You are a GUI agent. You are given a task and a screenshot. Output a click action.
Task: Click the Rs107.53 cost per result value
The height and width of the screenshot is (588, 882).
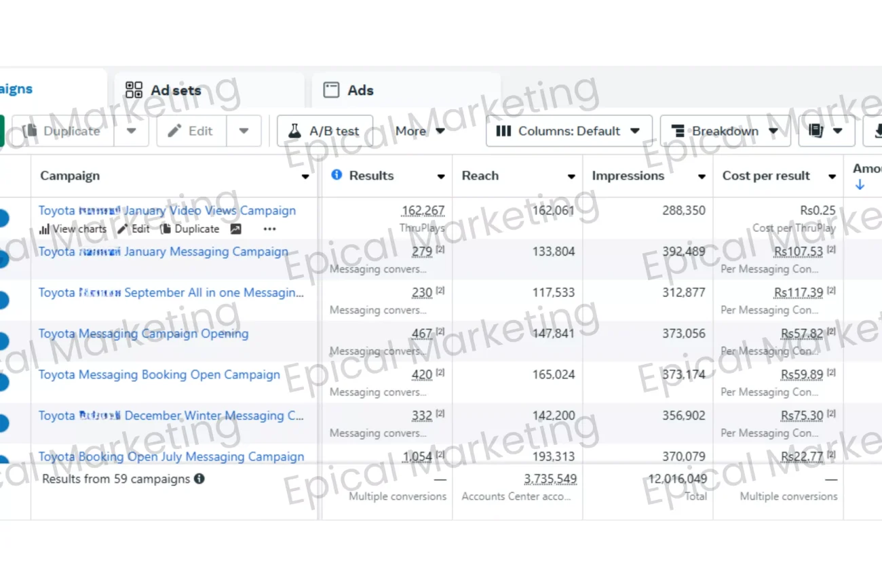point(799,252)
